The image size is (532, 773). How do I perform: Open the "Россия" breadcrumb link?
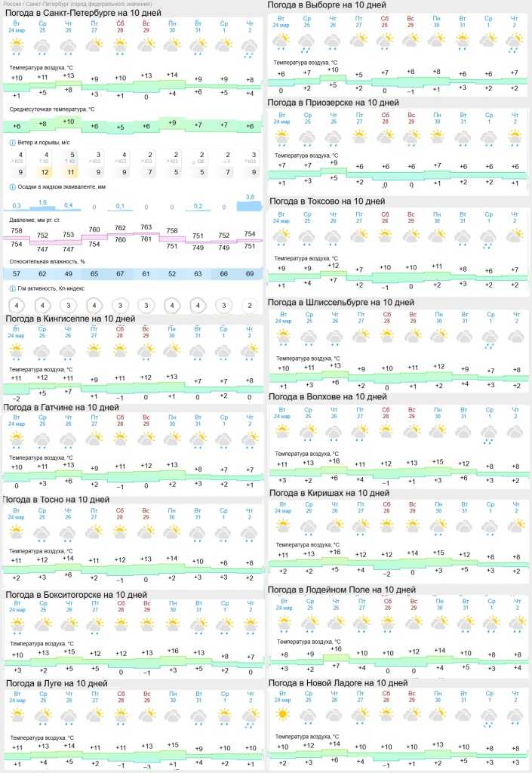pos(14,5)
